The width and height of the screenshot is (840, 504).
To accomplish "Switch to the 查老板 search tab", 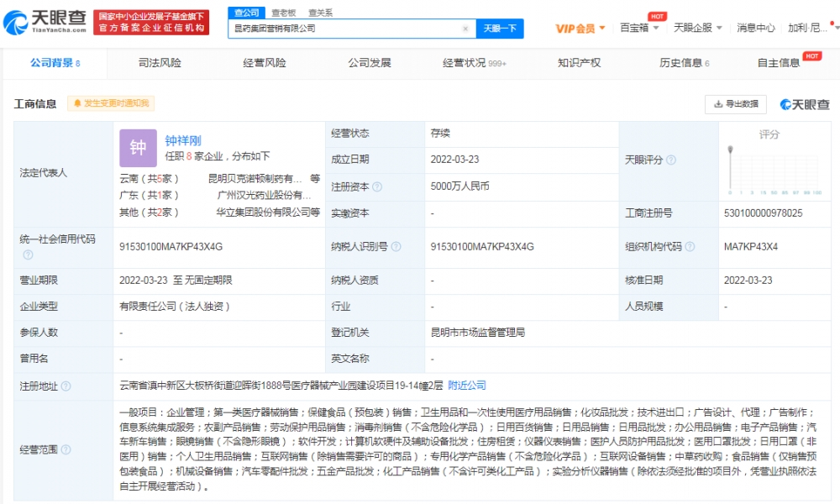I will coord(284,13).
